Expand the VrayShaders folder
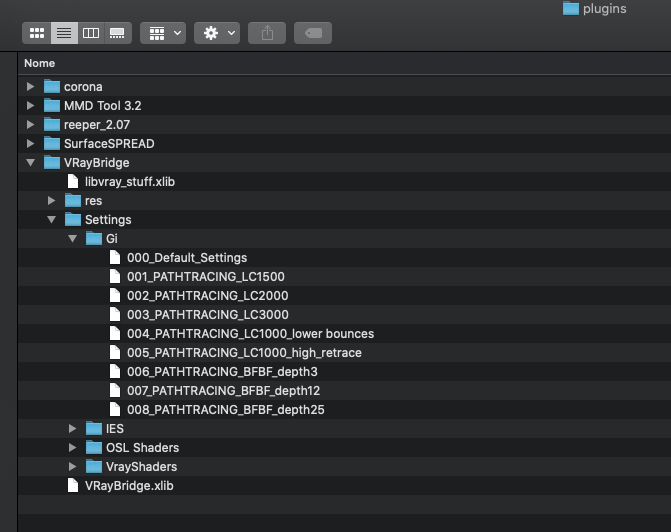The image size is (671, 532). click(x=72, y=467)
